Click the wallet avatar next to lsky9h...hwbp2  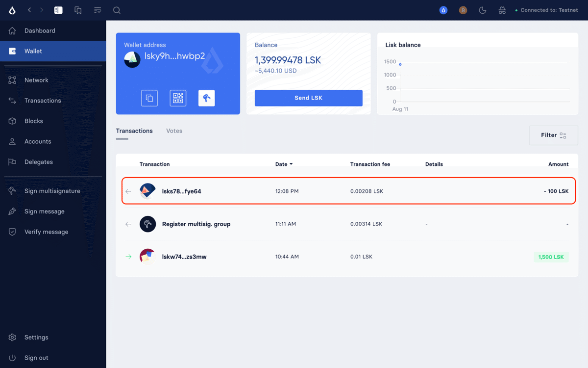132,59
